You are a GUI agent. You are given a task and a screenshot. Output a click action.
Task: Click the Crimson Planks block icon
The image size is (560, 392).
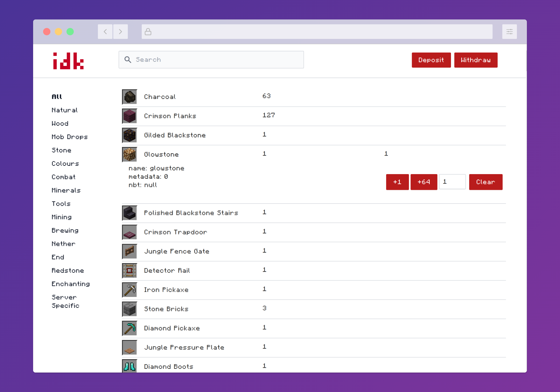pyautogui.click(x=130, y=116)
